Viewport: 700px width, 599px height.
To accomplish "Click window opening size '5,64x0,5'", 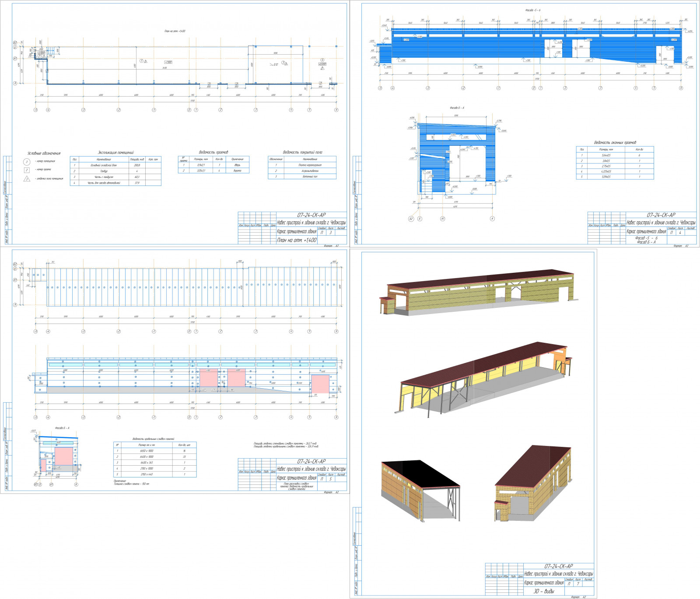I will point(606,155).
